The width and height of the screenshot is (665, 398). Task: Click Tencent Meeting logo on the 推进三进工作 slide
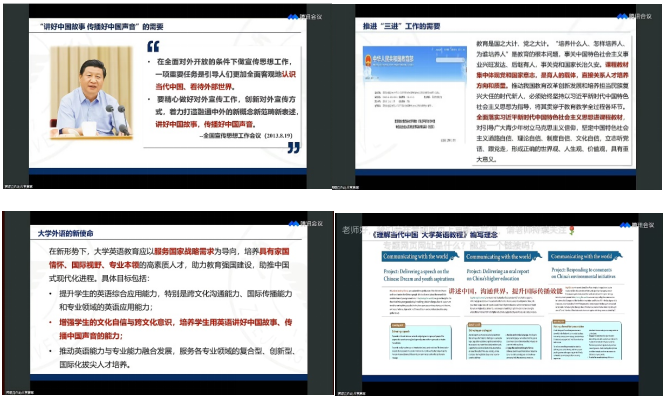tap(634, 16)
